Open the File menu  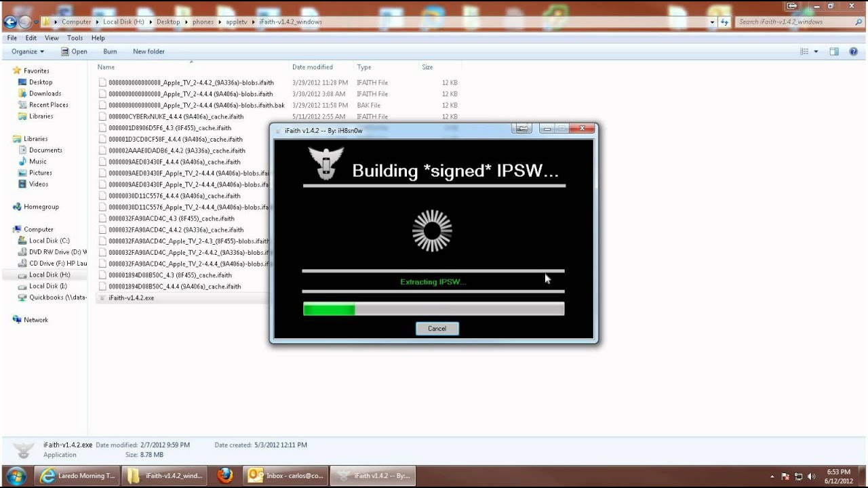click(x=12, y=38)
